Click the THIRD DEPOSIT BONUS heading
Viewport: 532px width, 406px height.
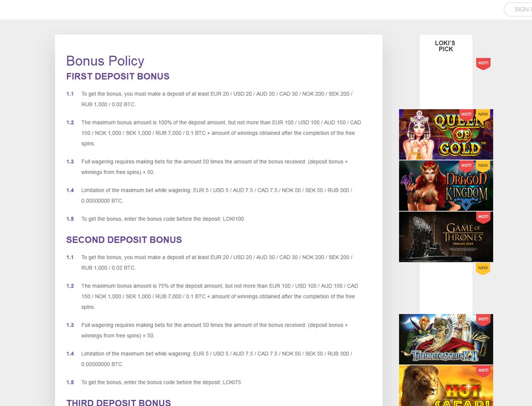pos(119,403)
